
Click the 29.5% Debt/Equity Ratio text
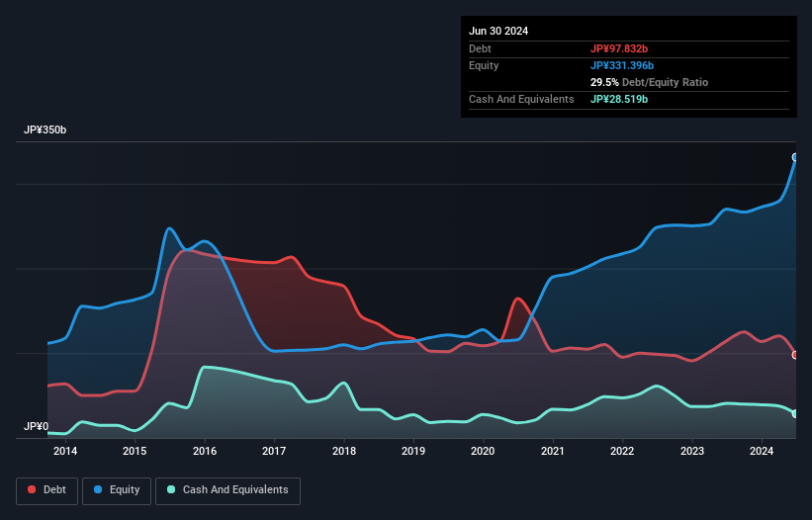649,82
